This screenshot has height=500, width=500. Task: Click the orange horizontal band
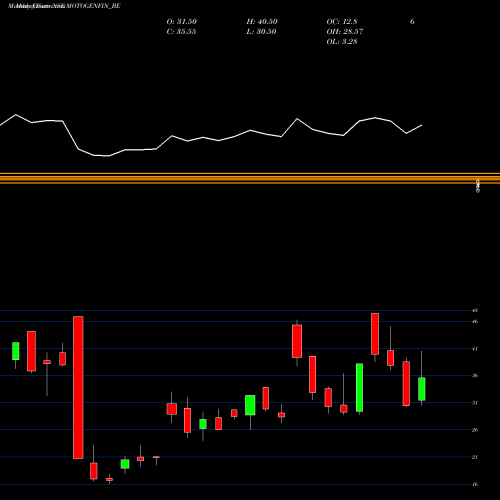point(250,178)
